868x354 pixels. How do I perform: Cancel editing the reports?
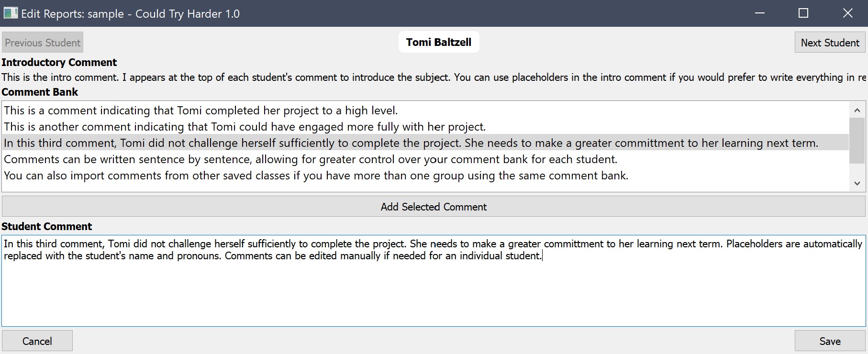click(x=37, y=341)
